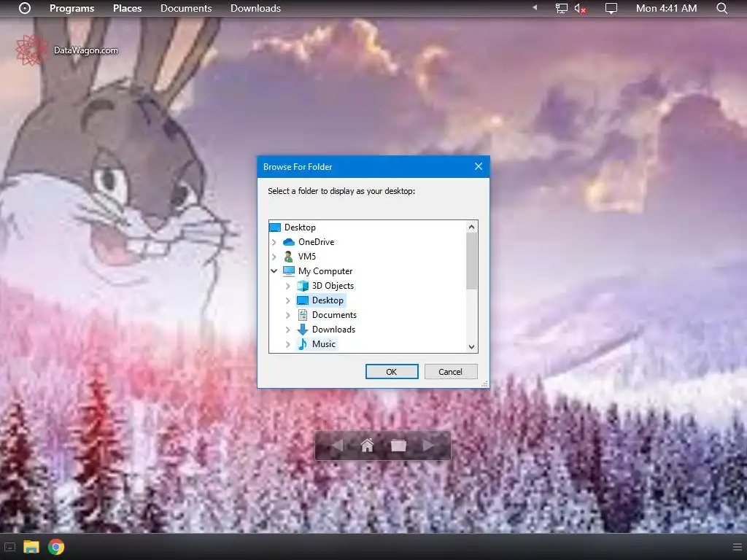
Task: Open the network status icon
Action: coord(562,8)
